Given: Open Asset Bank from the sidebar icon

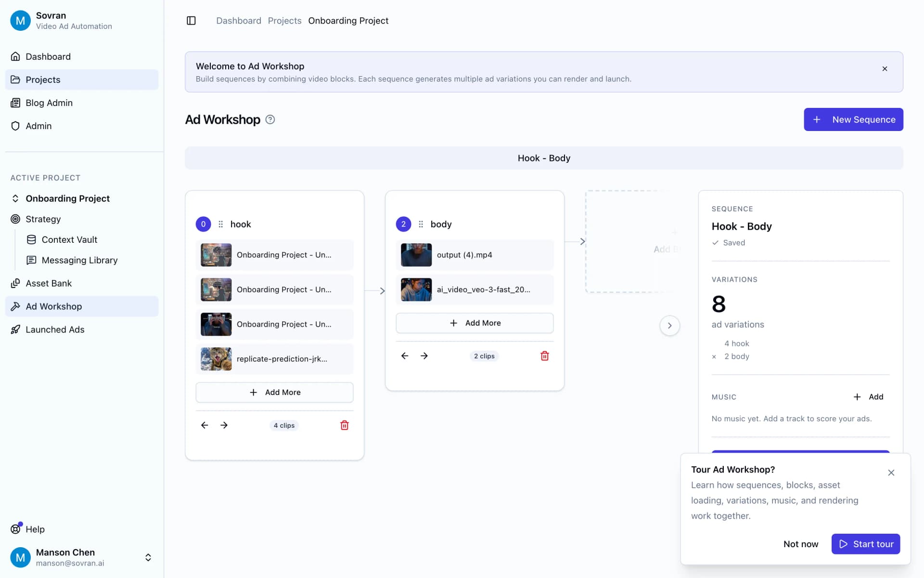Looking at the screenshot, I should point(16,283).
